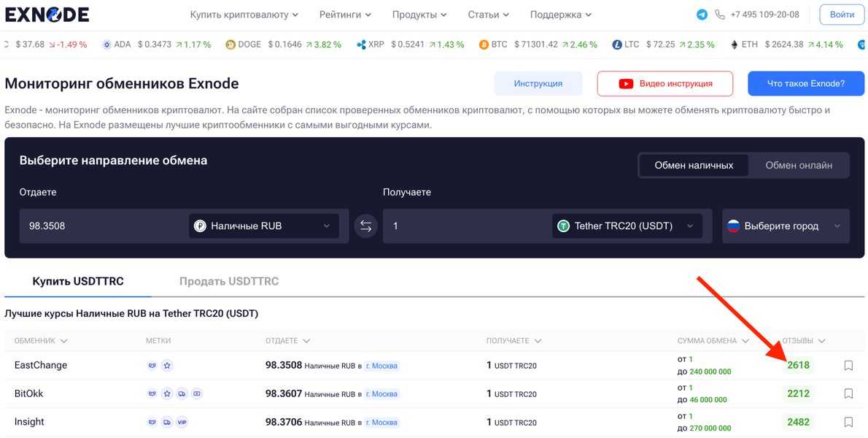Viewport: 868px width, 438px height.
Task: Click the XRP coin icon in ticker
Action: [362, 45]
